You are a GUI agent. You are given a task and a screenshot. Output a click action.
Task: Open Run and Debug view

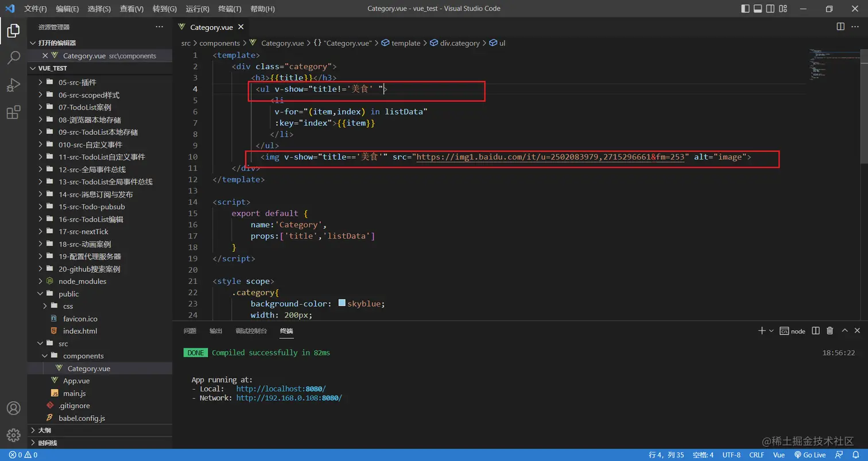13,86
